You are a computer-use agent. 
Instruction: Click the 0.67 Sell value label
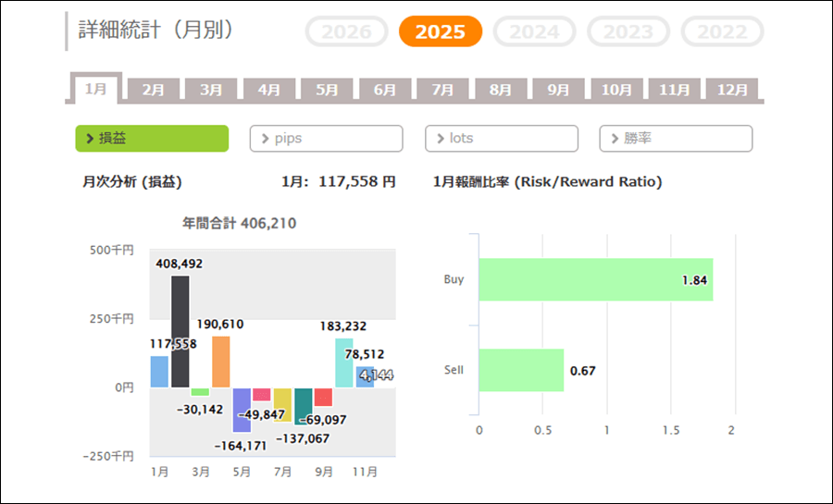(x=583, y=371)
